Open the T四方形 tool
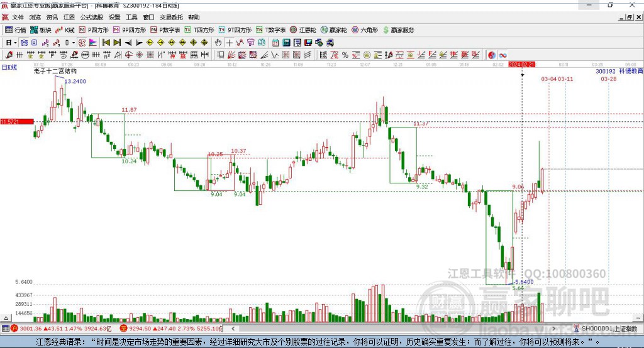Screen dimensions: 644x348 [x=199, y=30]
